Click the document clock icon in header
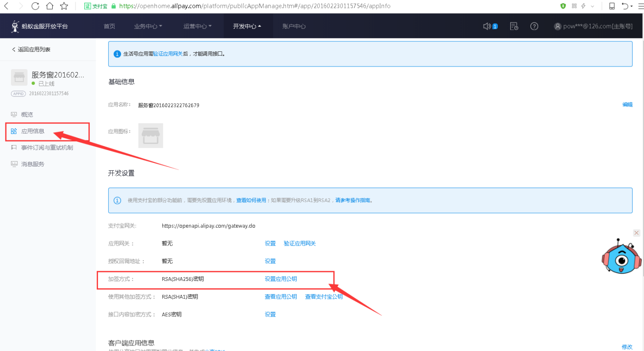 514,26
